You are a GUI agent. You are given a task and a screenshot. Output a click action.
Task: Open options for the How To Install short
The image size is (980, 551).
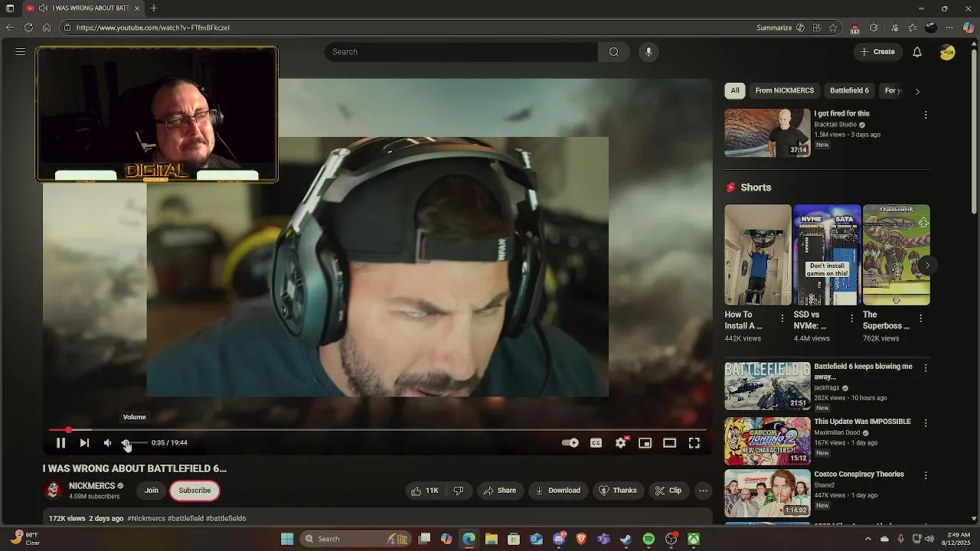(782, 318)
